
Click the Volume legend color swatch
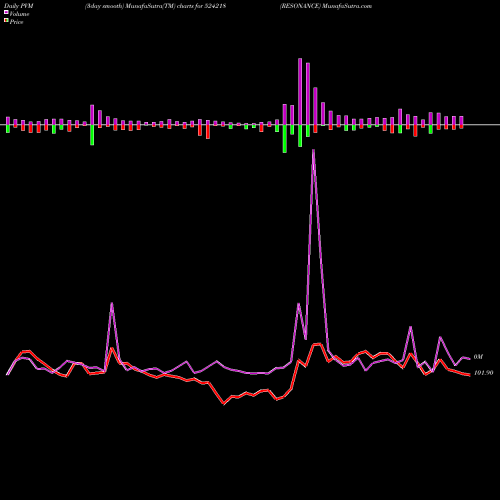click(x=6, y=12)
